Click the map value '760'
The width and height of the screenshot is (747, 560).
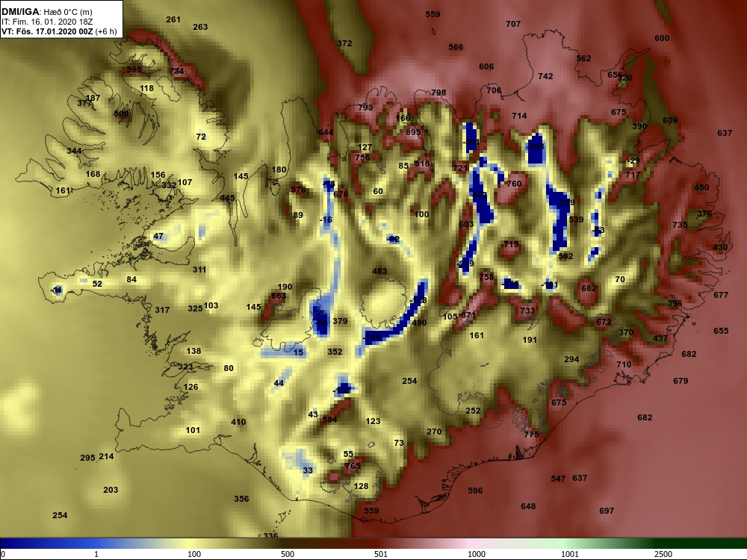pos(514,184)
